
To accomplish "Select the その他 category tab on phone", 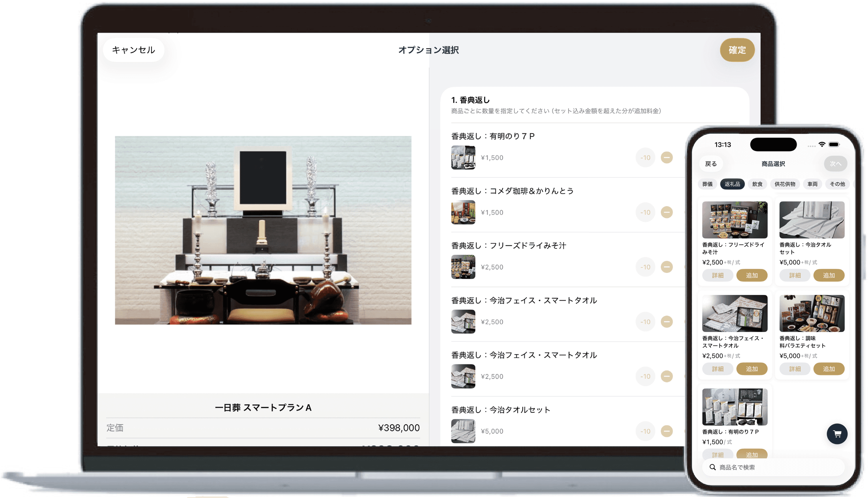I will (x=837, y=184).
